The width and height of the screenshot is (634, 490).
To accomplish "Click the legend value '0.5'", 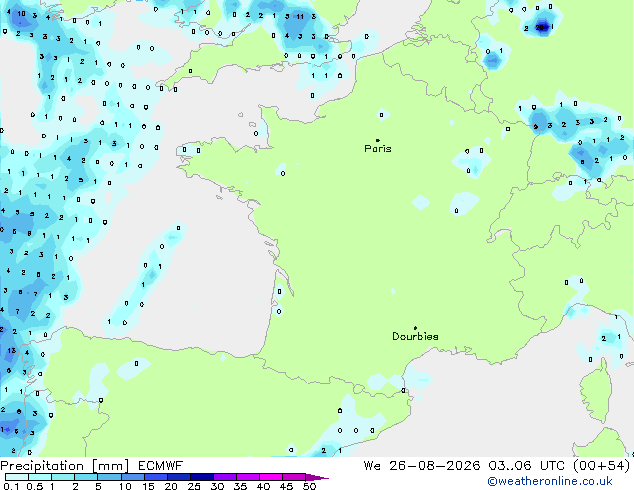I will [34, 486].
